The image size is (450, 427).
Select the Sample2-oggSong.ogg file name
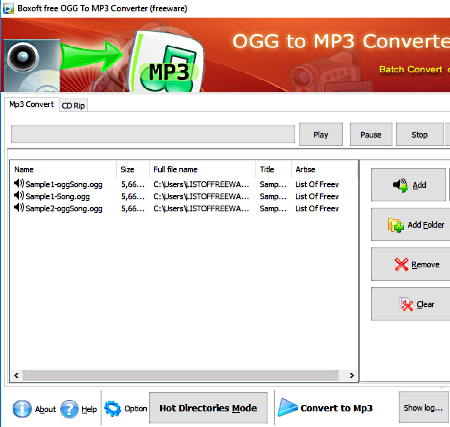64,208
